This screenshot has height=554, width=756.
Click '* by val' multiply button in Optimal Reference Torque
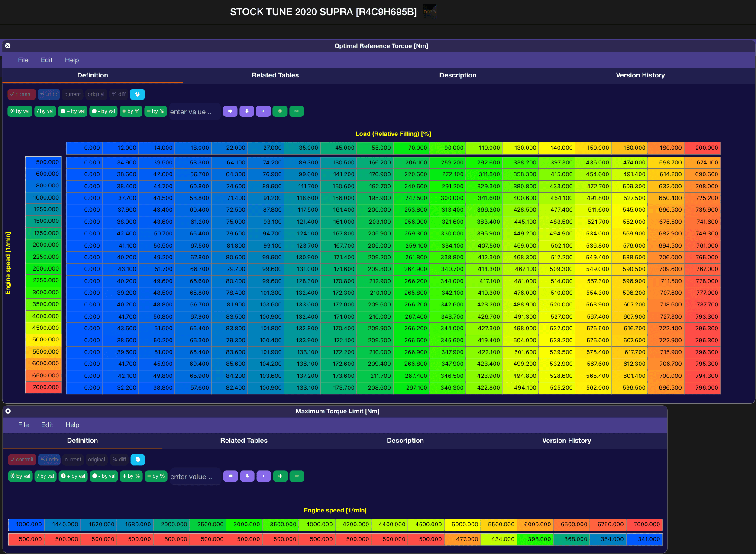click(20, 111)
